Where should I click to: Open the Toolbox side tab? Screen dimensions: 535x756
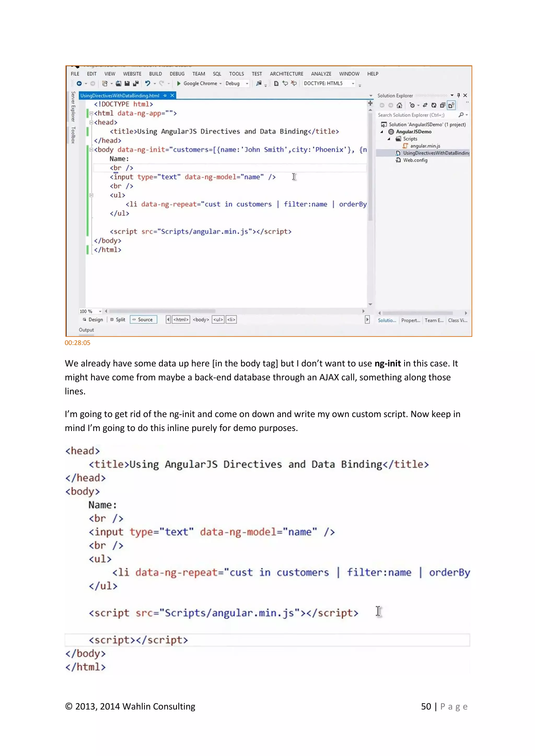pyautogui.click(x=73, y=135)
